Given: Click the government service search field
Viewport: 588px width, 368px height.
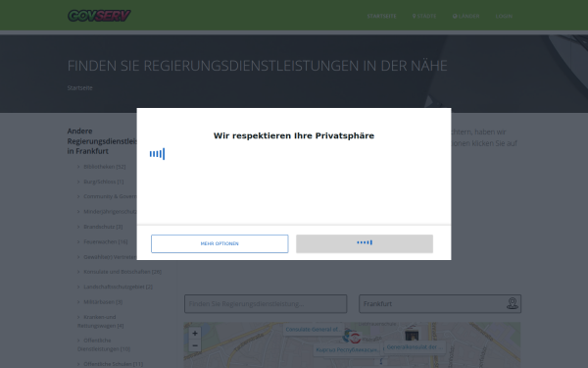Looking at the screenshot, I should pyautogui.click(x=266, y=304).
